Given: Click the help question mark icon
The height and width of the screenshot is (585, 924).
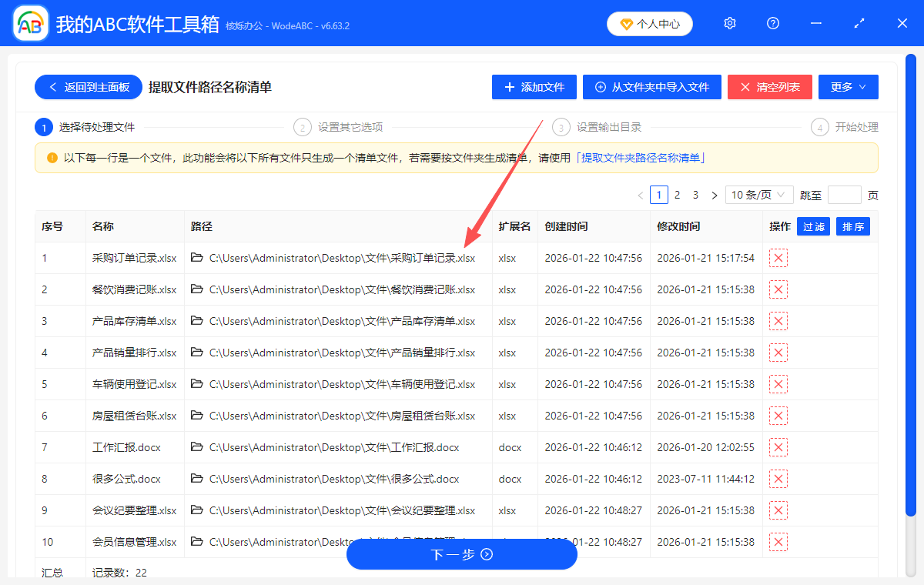Looking at the screenshot, I should tap(772, 23).
